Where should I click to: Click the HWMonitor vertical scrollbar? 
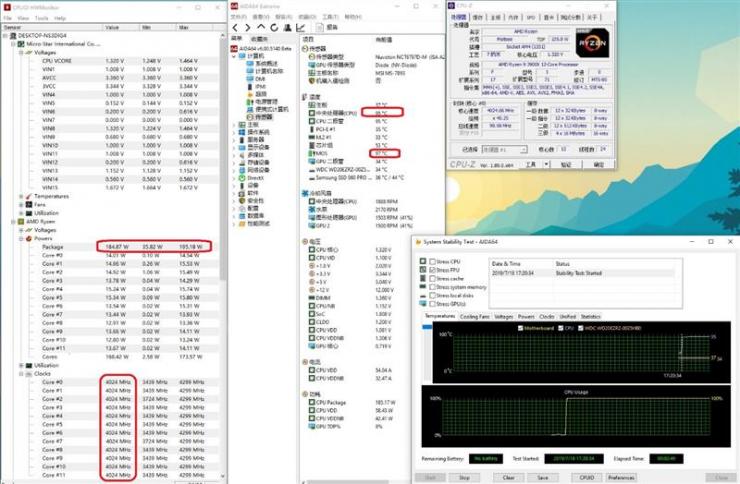(x=223, y=255)
